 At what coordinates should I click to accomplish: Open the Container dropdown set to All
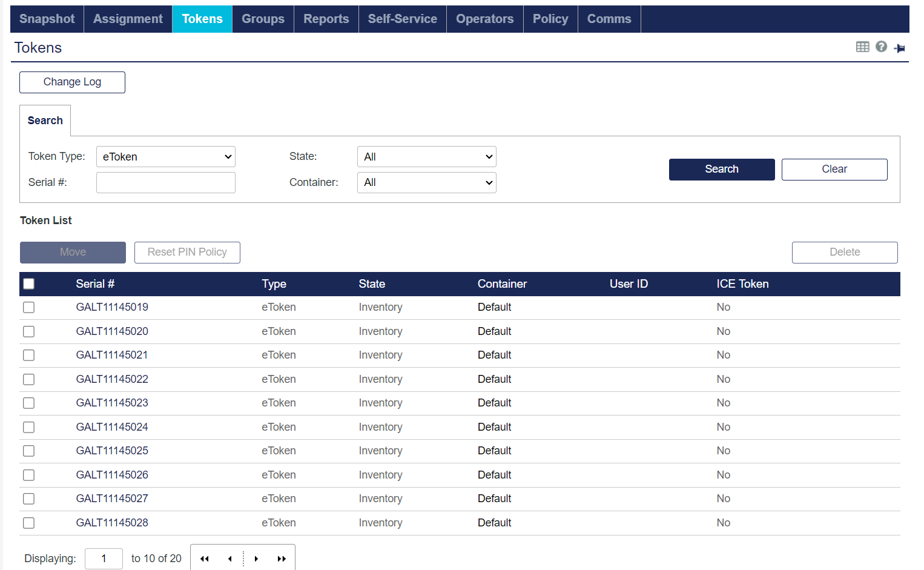click(426, 182)
